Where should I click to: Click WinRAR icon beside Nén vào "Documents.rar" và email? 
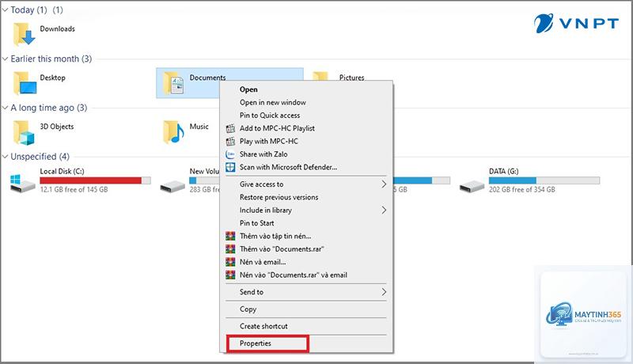click(230, 275)
